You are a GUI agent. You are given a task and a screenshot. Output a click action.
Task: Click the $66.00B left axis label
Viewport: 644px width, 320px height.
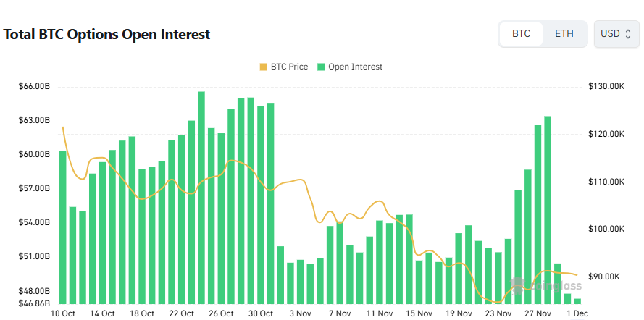[35, 86]
